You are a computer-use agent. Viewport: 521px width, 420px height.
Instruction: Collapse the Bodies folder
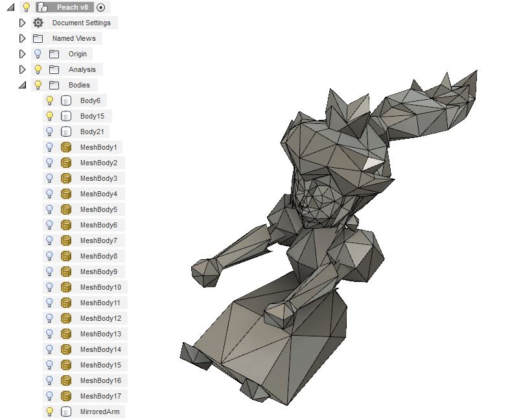tap(22, 85)
